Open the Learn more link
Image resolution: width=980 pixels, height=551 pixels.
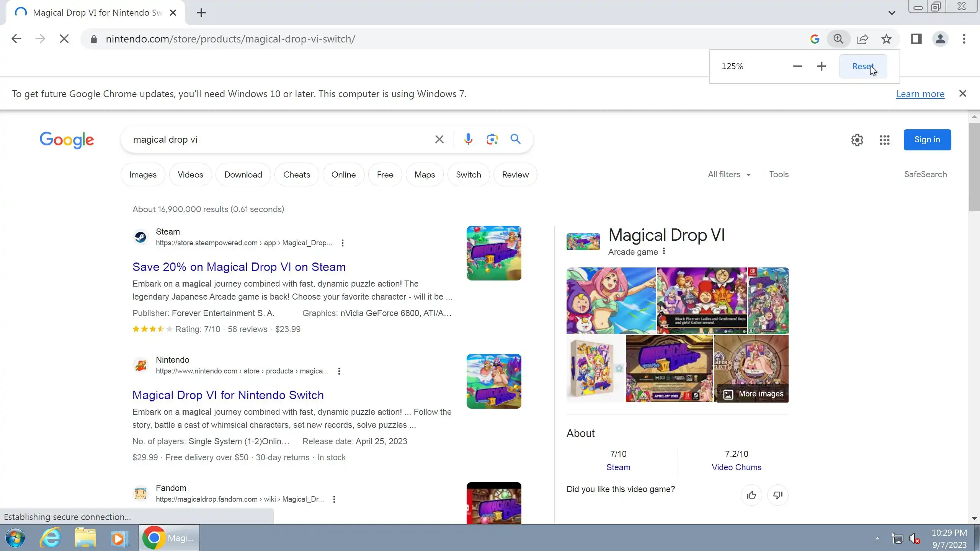(920, 94)
